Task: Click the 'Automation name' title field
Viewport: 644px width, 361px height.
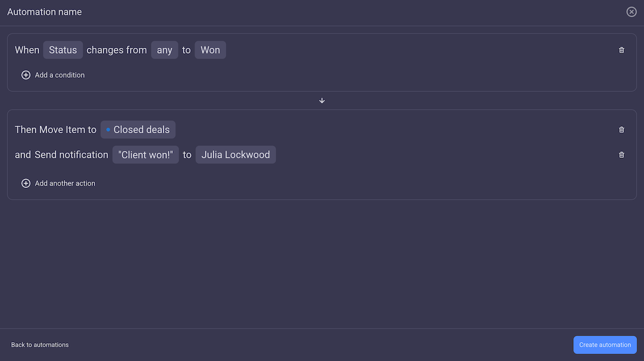Action: tap(45, 11)
